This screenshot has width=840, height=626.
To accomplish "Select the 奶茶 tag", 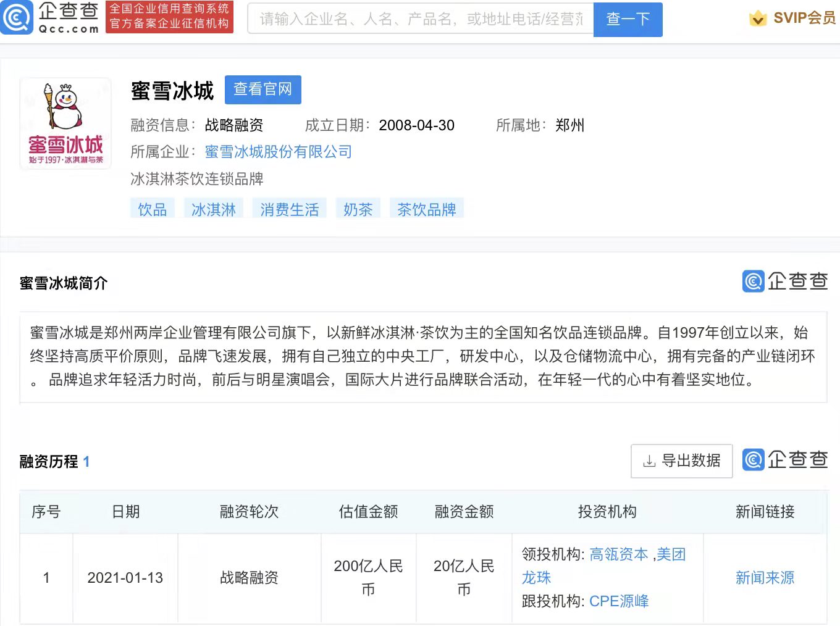I will click(x=358, y=209).
